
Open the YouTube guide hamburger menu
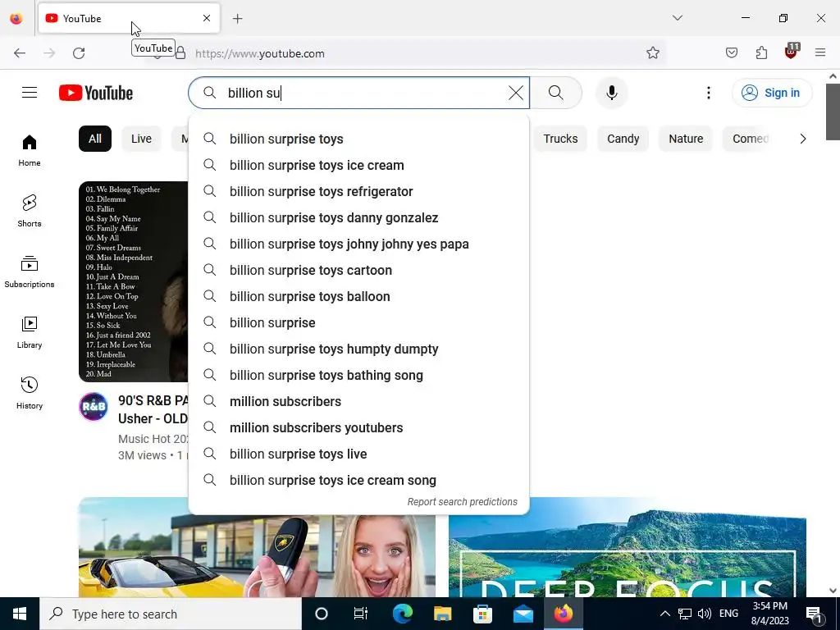[x=30, y=93]
